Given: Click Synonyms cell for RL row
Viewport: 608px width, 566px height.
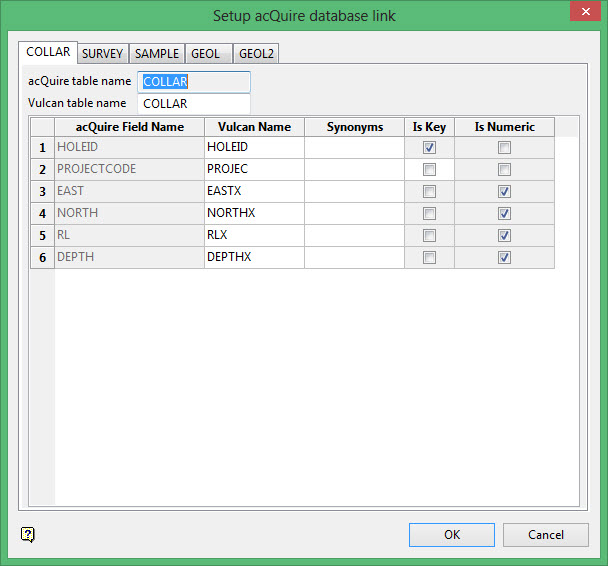Looking at the screenshot, I should (x=354, y=235).
